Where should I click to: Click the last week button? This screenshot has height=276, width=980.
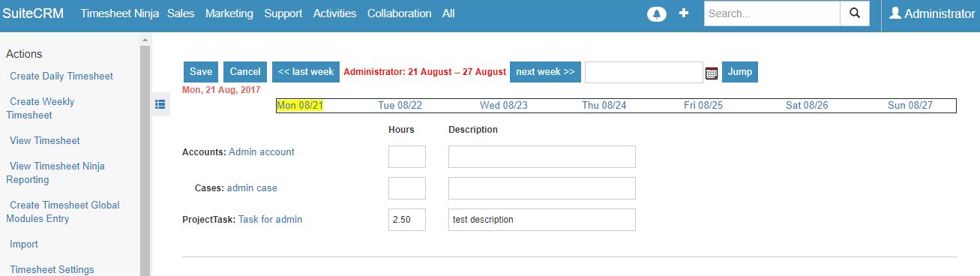point(306,72)
